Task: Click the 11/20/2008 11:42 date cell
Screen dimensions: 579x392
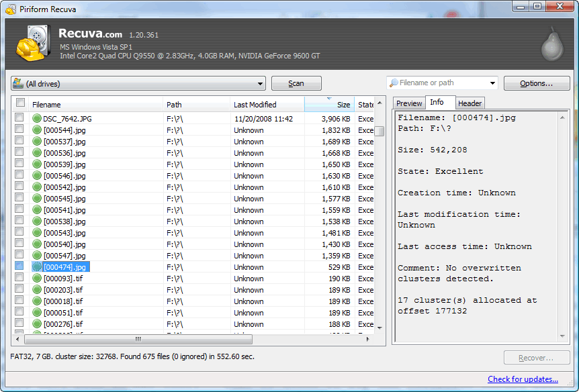Action: (x=263, y=119)
